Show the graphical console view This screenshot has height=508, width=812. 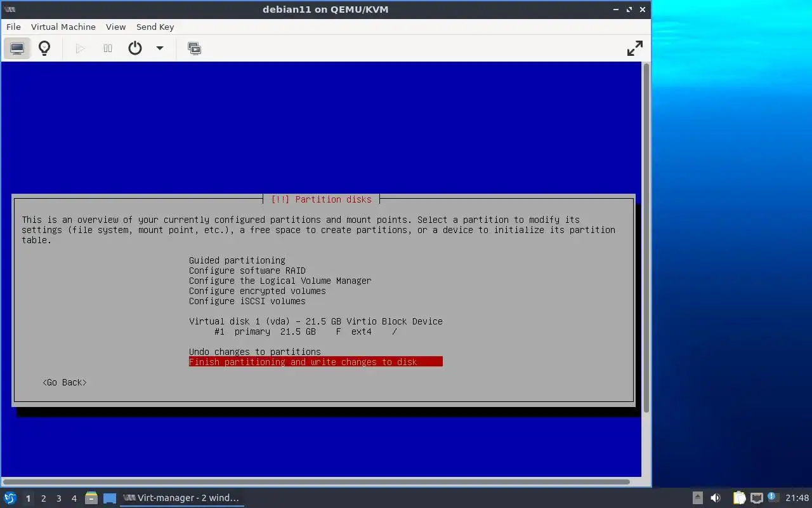coord(17,48)
